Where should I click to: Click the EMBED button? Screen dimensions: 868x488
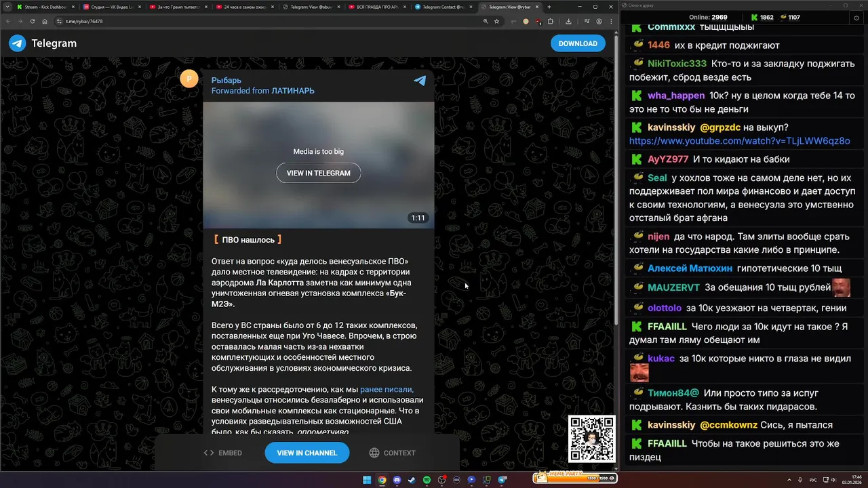(x=223, y=453)
